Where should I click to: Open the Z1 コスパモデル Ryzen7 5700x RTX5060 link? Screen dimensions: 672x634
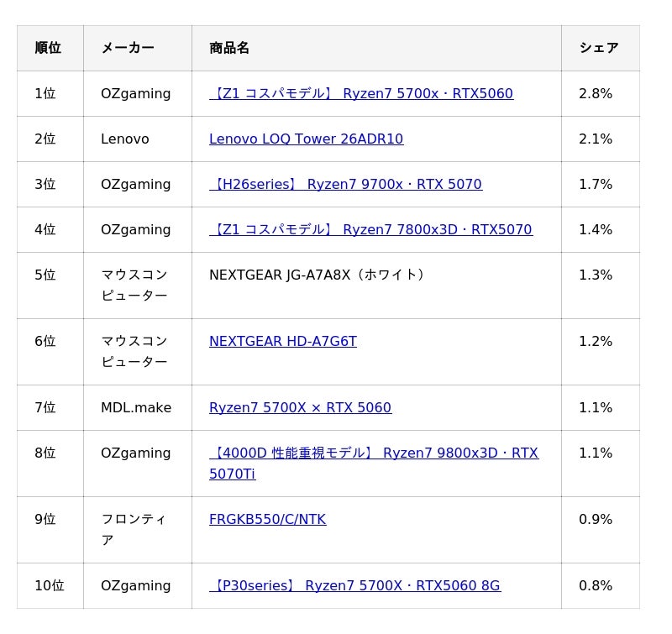click(361, 94)
